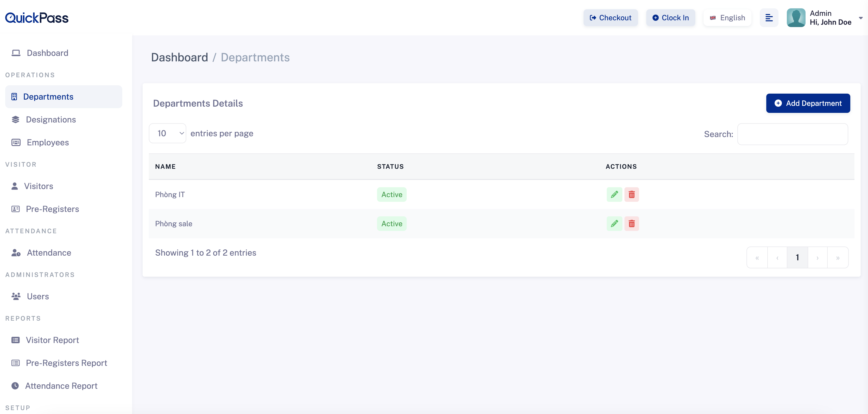868x414 pixels.
Task: Click the user avatar picture
Action: pyautogui.click(x=796, y=18)
